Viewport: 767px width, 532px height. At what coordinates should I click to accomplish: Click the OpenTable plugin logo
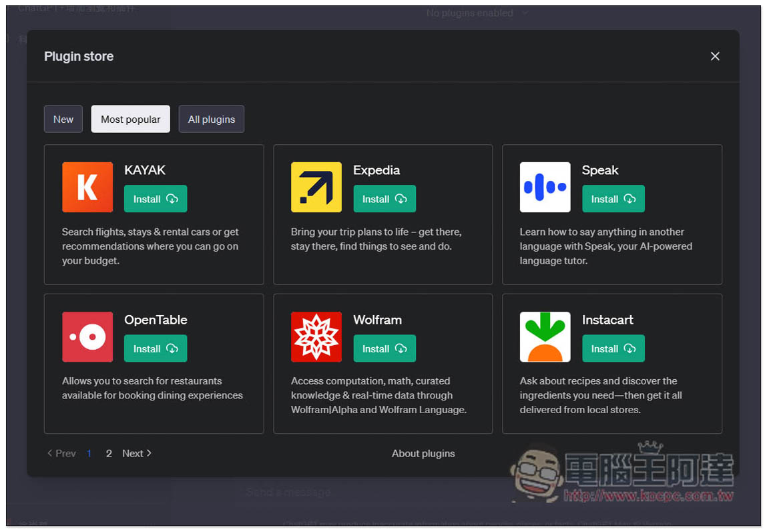pyautogui.click(x=87, y=337)
